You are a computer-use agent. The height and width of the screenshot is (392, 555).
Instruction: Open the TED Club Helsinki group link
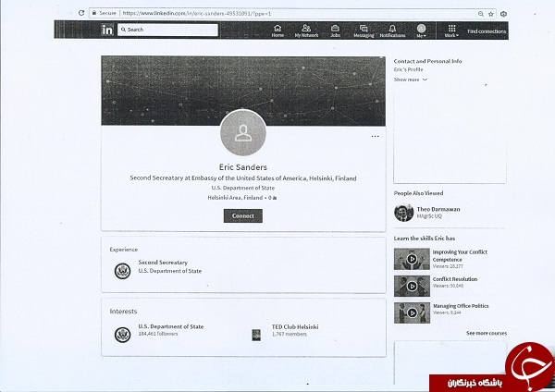click(295, 327)
